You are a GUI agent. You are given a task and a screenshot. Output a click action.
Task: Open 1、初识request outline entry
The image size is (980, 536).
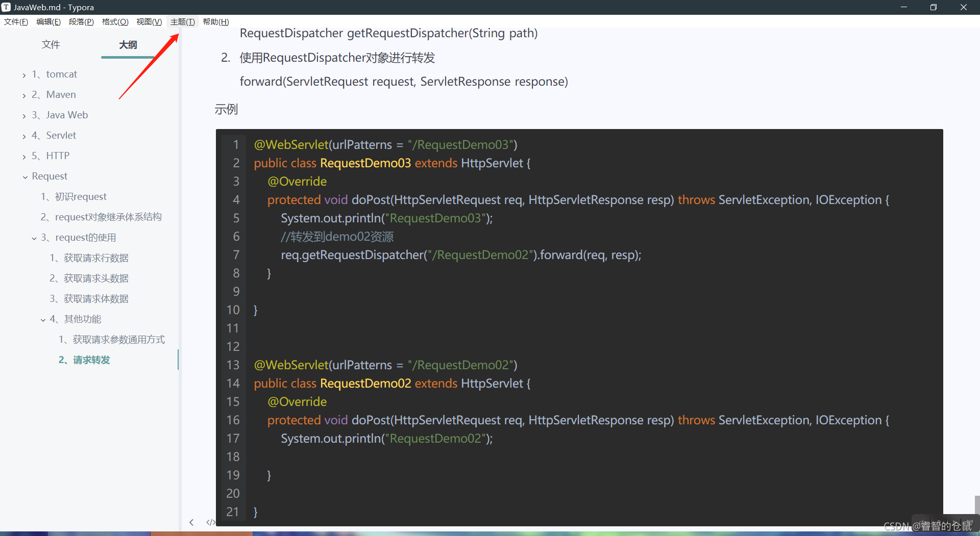coord(73,197)
